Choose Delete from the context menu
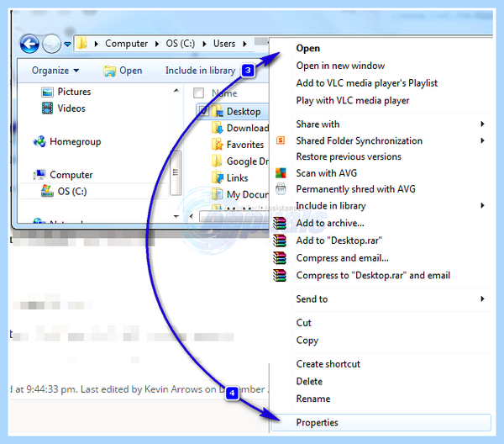Image resolution: width=504 pixels, height=444 pixels. pyautogui.click(x=309, y=381)
